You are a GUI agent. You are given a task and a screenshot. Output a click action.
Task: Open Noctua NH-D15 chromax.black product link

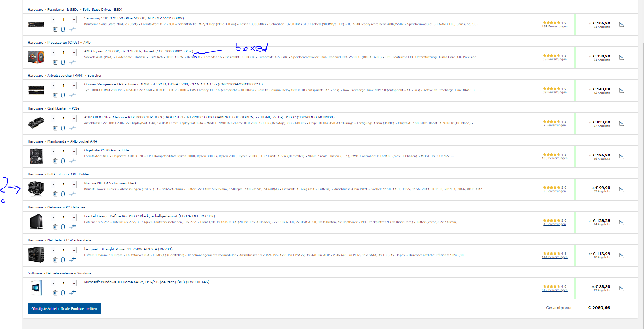(111, 183)
